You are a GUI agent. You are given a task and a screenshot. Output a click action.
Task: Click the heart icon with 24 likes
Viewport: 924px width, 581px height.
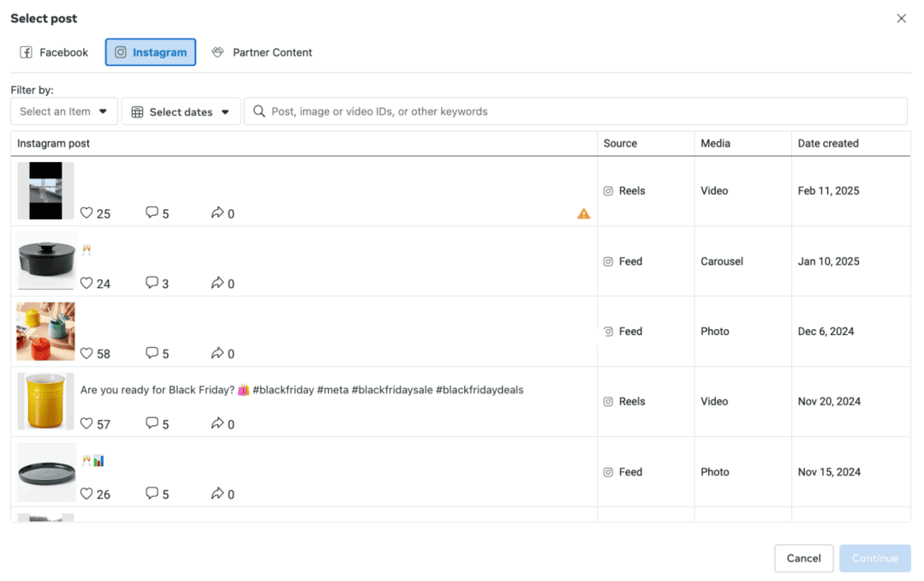[86, 283]
